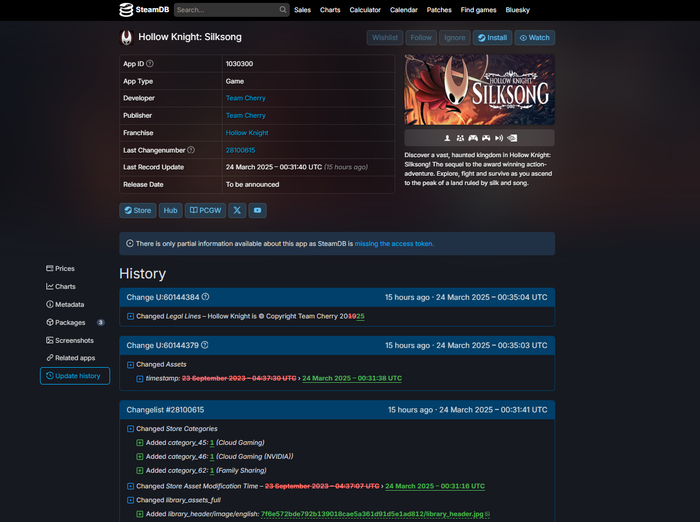Viewport: 700px width, 522px height.
Task: Collapse the Changed Assets entry
Action: tap(130, 365)
